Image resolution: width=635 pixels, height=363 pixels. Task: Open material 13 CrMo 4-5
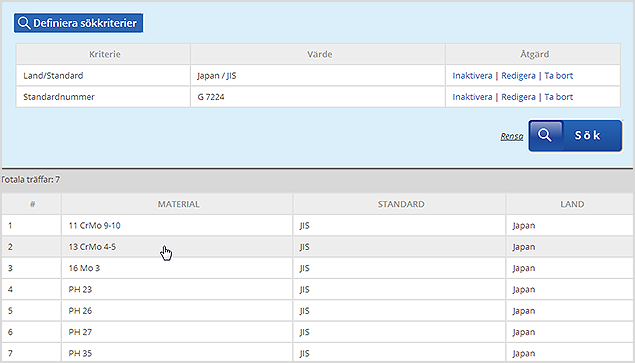click(92, 247)
